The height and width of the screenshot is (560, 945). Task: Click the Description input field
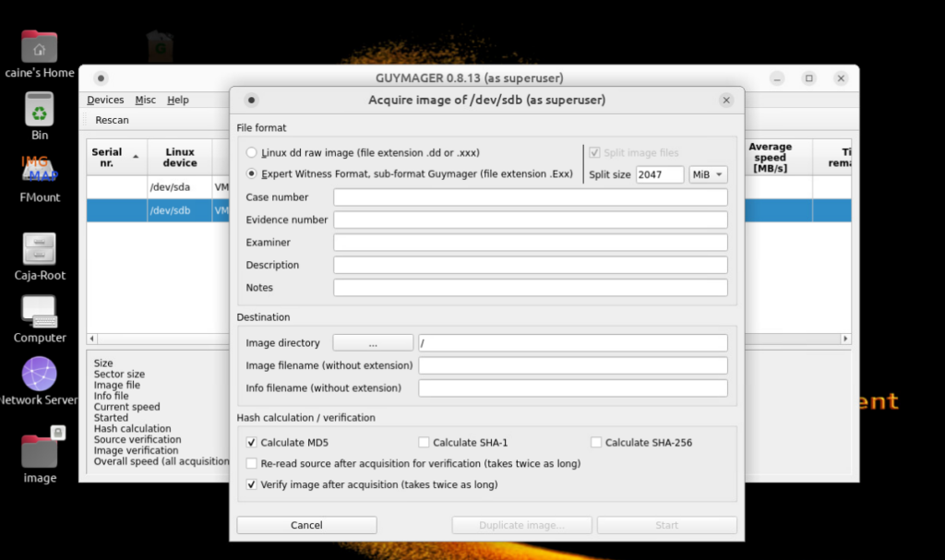pyautogui.click(x=531, y=265)
